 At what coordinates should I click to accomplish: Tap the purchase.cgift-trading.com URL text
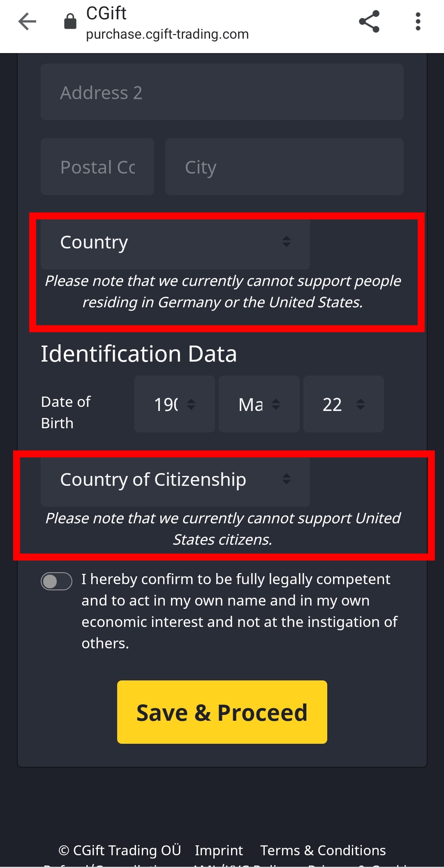coord(167,34)
